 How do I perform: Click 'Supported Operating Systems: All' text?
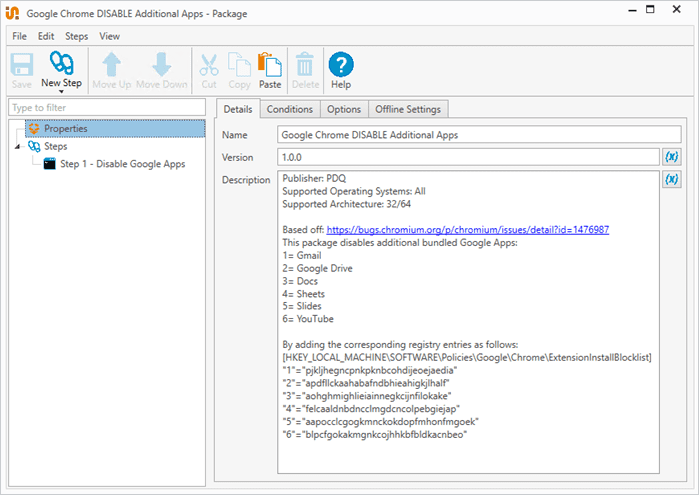pos(354,191)
